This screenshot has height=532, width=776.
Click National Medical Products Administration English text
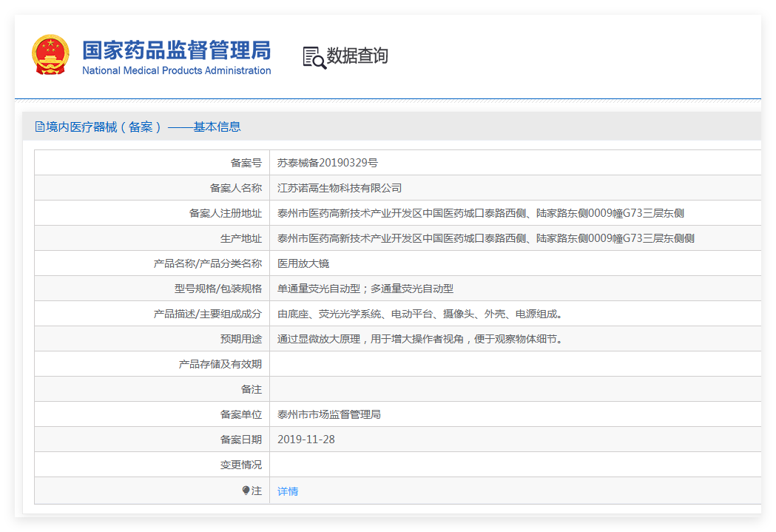[x=176, y=71]
